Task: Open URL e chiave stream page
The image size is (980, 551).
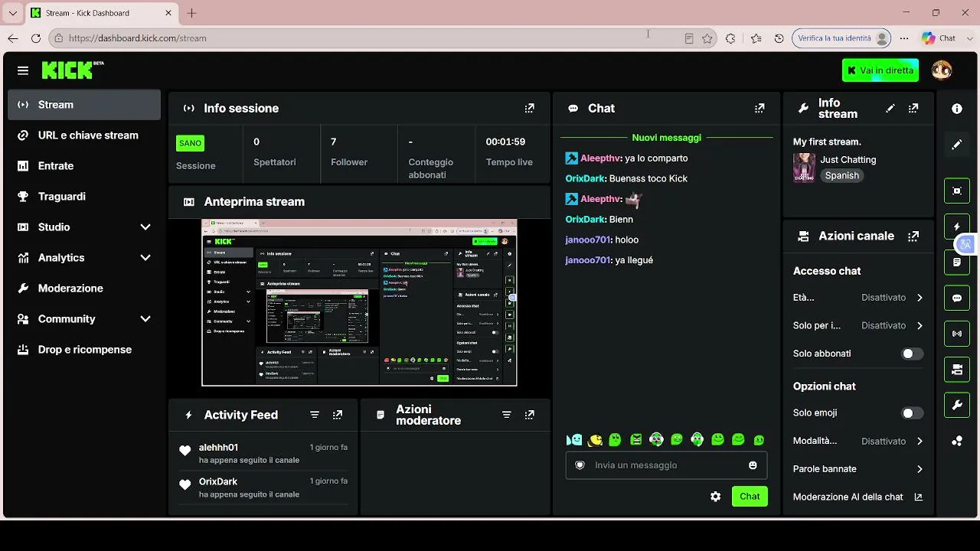Action: coord(84,135)
